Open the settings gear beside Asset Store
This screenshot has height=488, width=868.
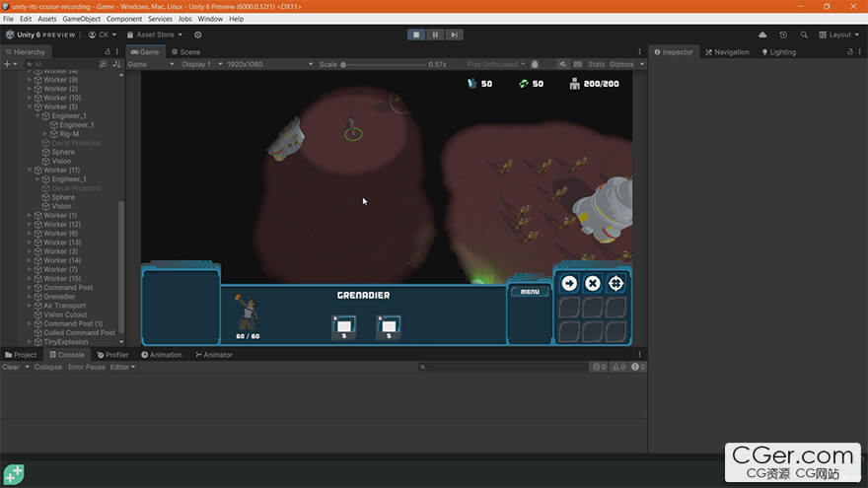click(197, 35)
